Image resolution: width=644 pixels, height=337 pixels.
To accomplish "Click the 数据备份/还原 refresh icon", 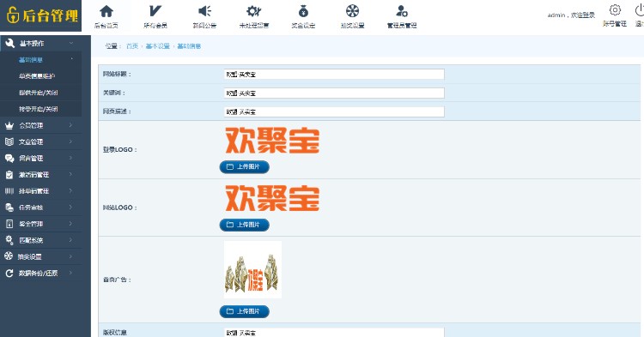I will click(x=9, y=273).
